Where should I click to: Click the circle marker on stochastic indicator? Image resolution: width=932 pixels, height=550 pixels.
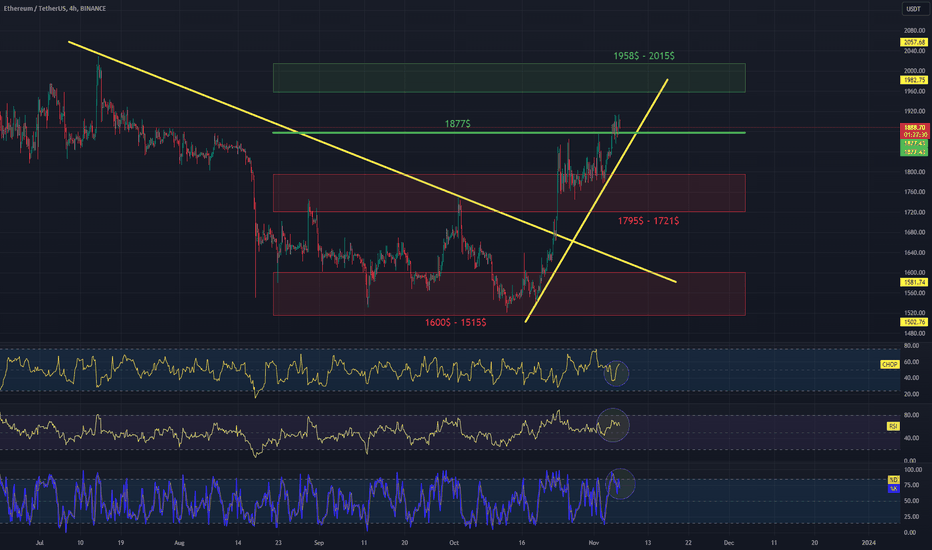tap(621, 484)
